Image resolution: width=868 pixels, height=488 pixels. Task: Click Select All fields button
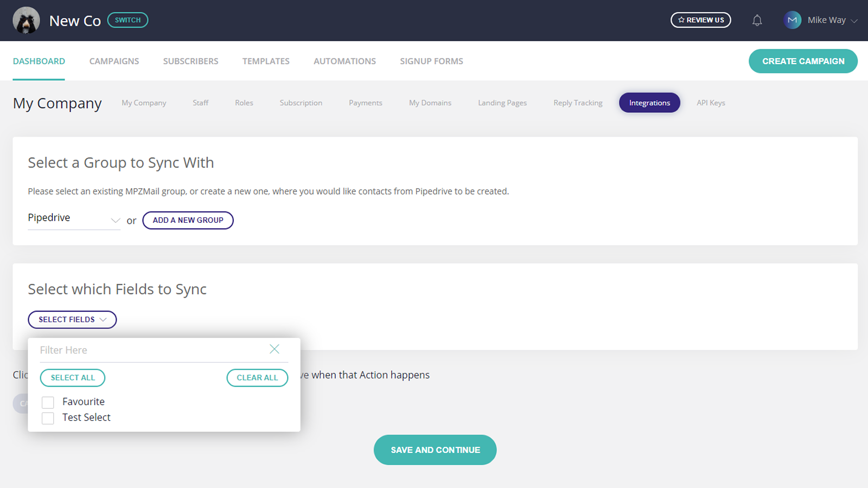[73, 377]
